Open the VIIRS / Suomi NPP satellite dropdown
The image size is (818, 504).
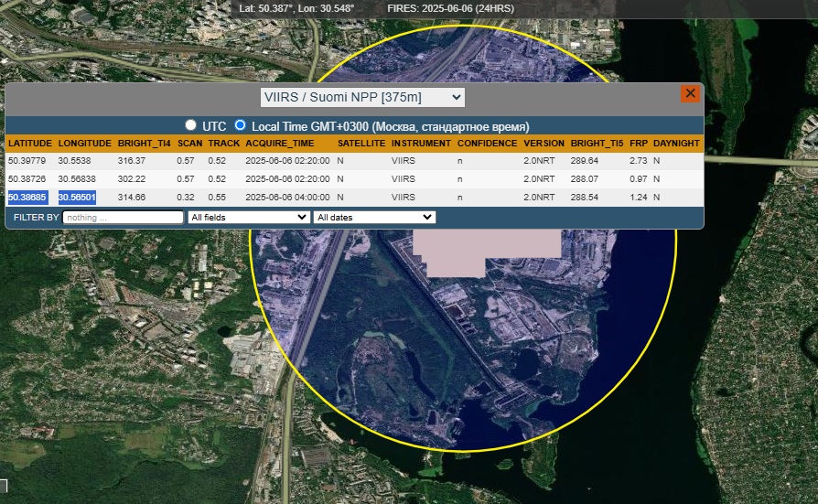[362, 97]
